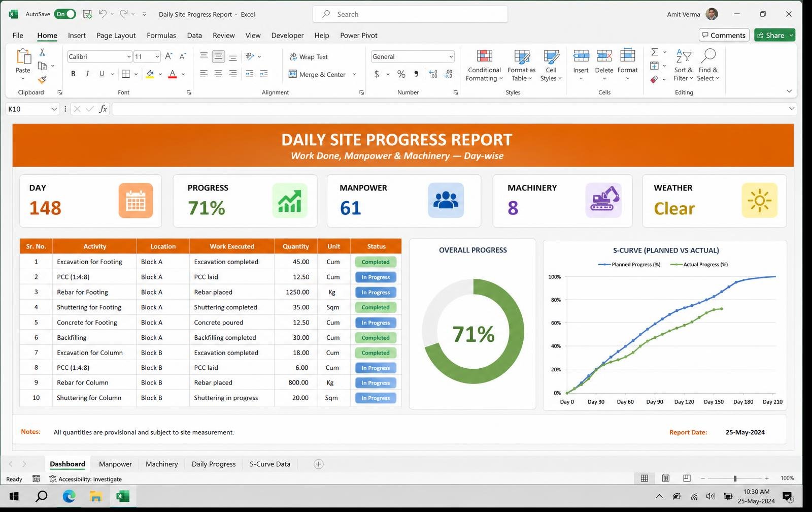Image resolution: width=812 pixels, height=512 pixels.
Task: Open the Calibri font name dropdown
Action: (128, 56)
